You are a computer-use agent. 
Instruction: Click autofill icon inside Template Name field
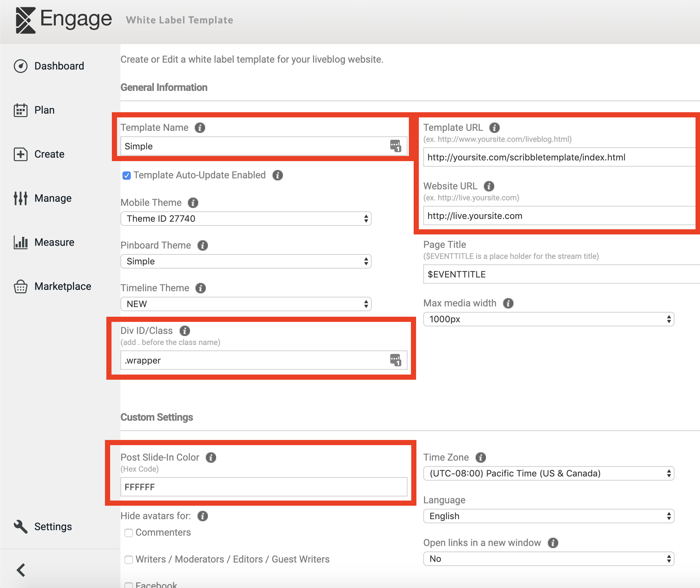tap(396, 146)
